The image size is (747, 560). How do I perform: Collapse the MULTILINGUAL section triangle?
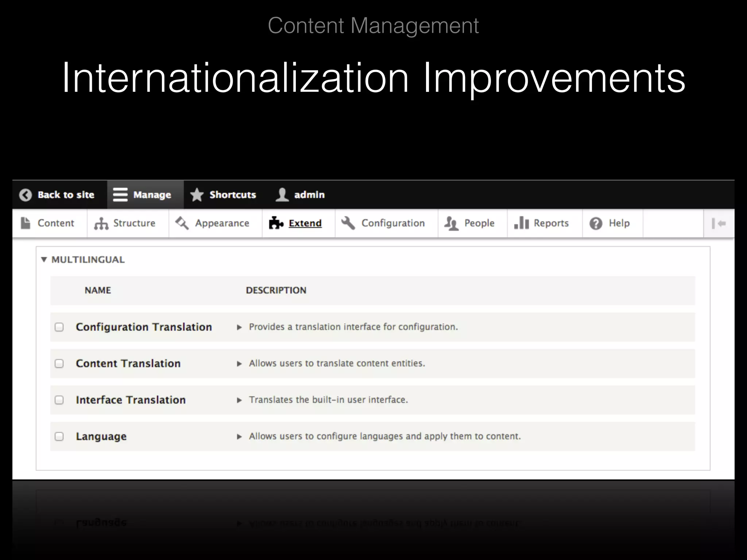coord(44,260)
